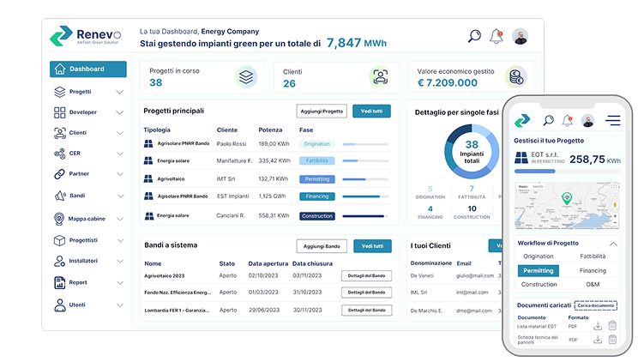Screen dimensions: 644x362
Task: Download the Lista materiali EGT document
Action: [x=598, y=326]
